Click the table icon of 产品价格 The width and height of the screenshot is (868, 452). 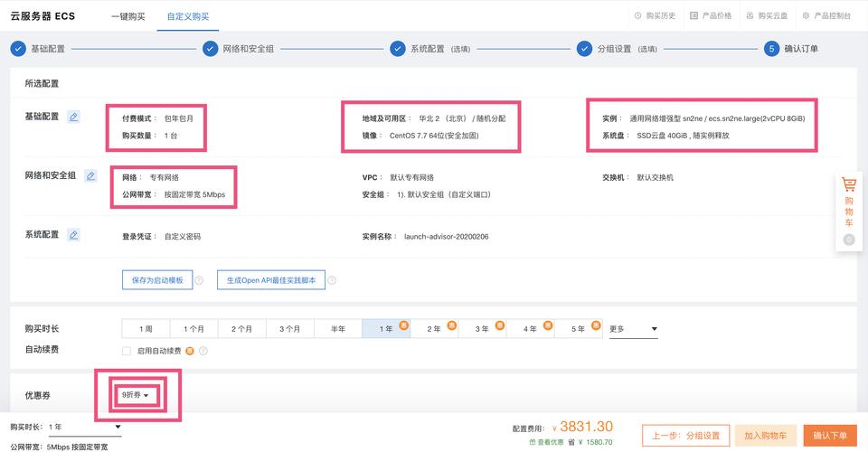coord(693,15)
